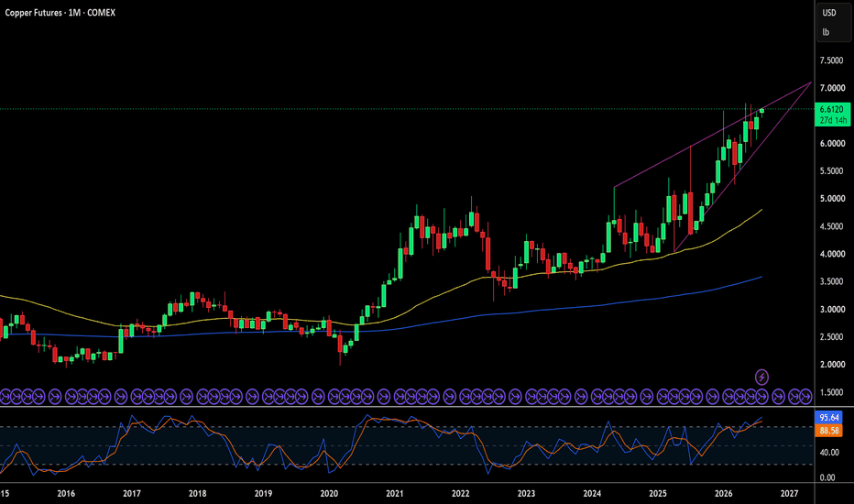This screenshot has width=854, height=504.
Task: Click the 2027 time axis label
Action: [789, 494]
